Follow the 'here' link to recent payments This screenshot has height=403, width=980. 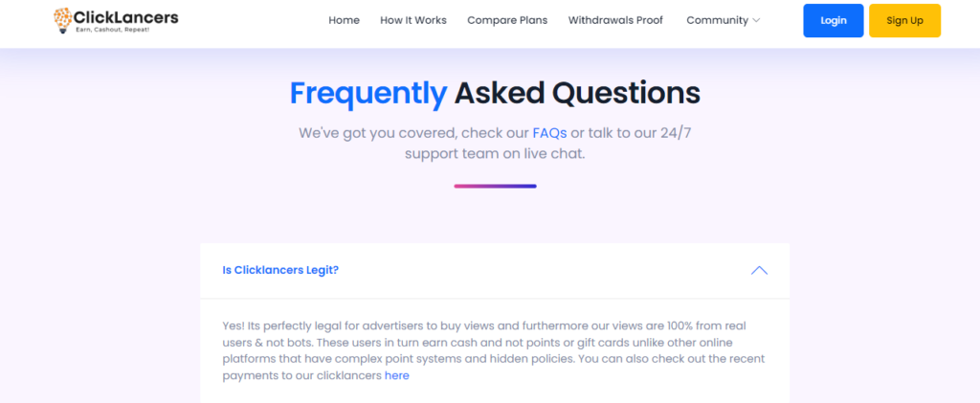[x=396, y=375]
